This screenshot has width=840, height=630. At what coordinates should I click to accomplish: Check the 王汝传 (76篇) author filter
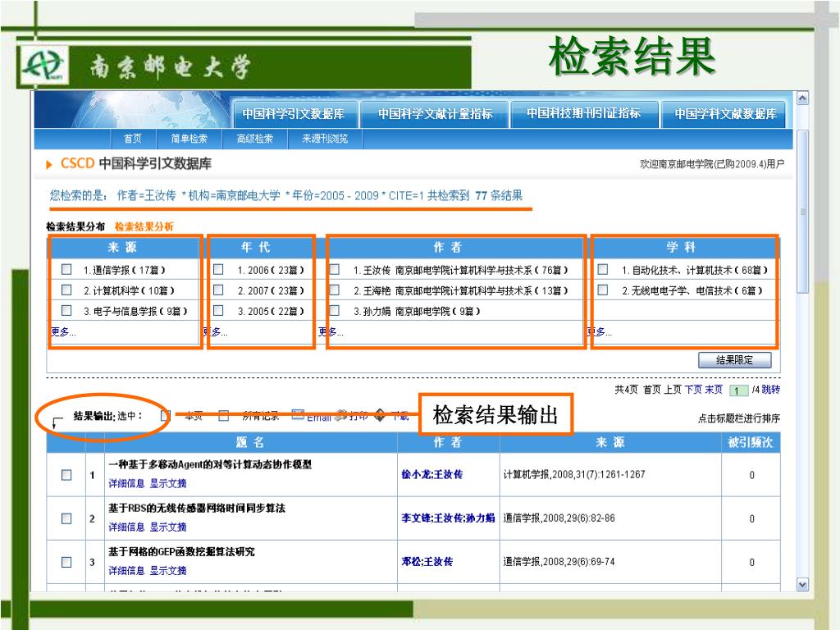pyautogui.click(x=335, y=269)
